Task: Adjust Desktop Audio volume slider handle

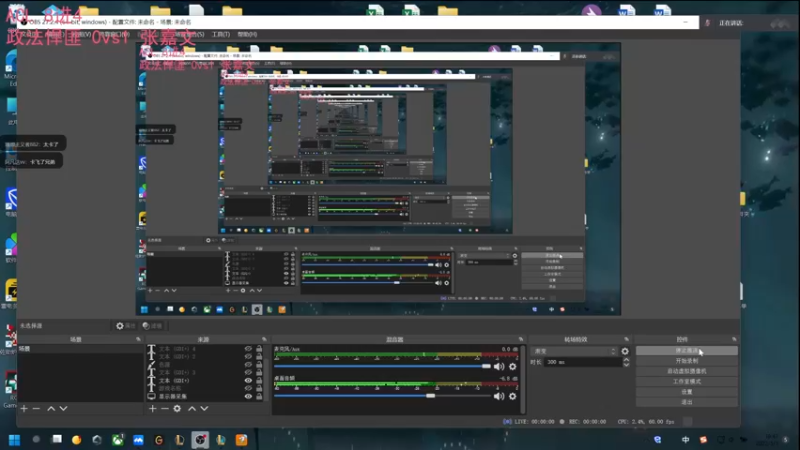Action: tap(431, 396)
